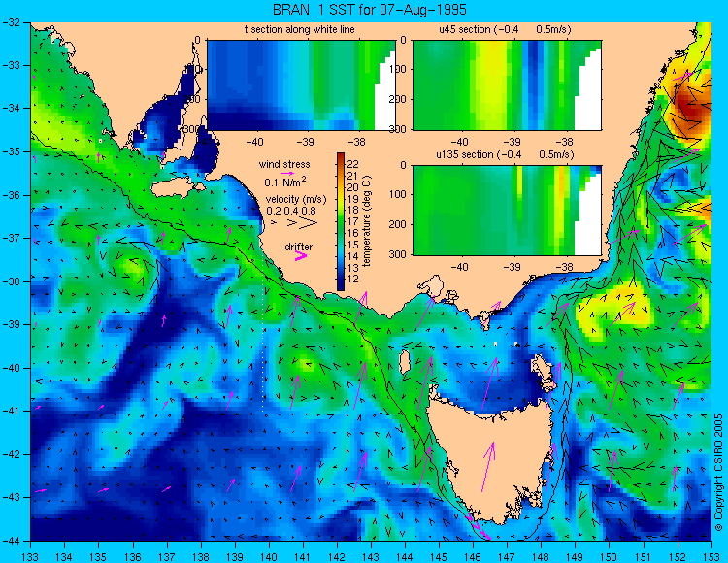Click the '200' depth label on u135 section
728x563 pixels.
(397, 224)
